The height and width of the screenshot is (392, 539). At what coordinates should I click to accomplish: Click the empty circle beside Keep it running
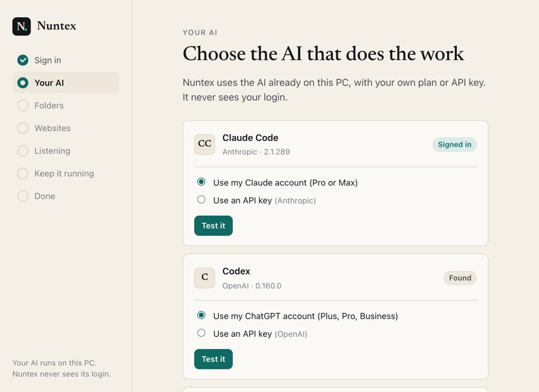pos(23,174)
